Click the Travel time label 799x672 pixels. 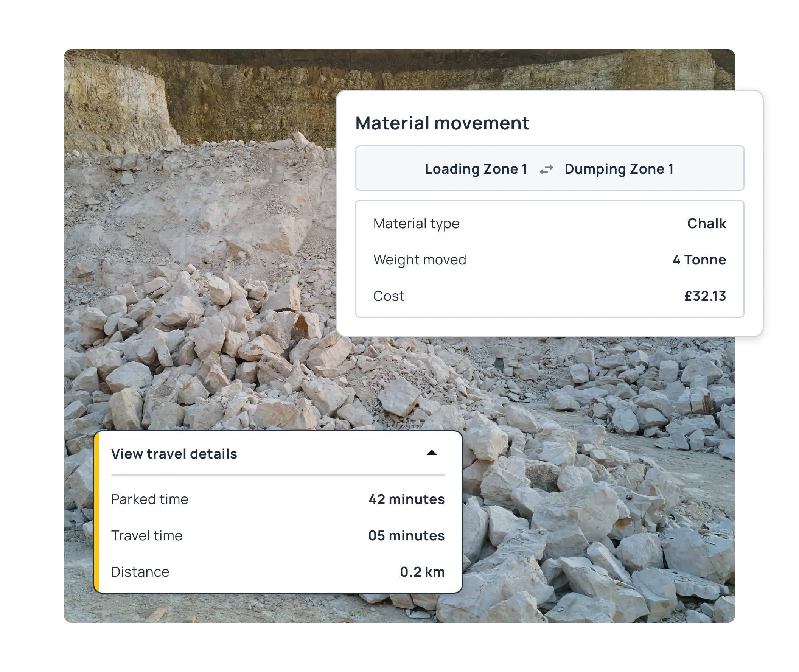tap(147, 536)
